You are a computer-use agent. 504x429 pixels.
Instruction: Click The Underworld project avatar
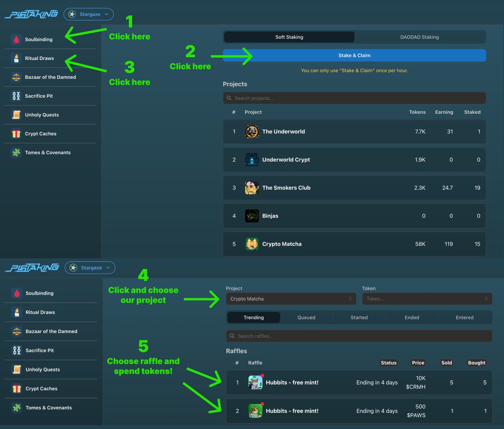click(252, 131)
